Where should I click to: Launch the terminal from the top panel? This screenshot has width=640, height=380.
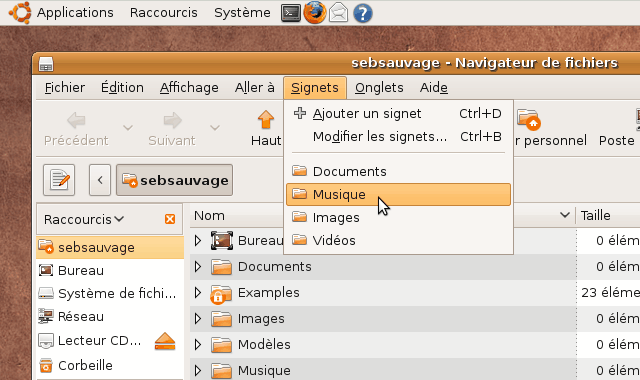click(x=291, y=13)
